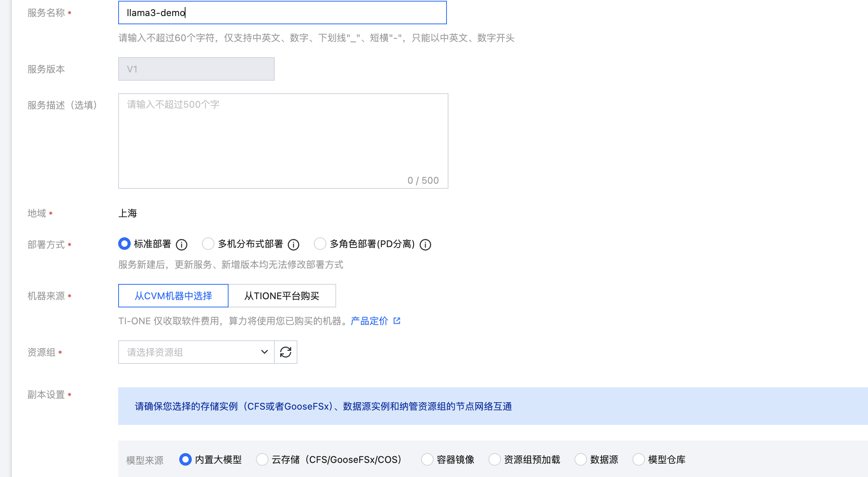The height and width of the screenshot is (477, 868).
Task: Select 多角色部署(PD分离) radio option
Action: [320, 244]
